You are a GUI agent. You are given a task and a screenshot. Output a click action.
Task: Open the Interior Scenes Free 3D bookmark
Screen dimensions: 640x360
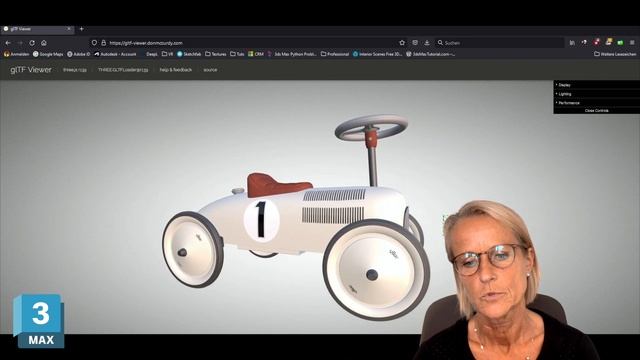377,54
